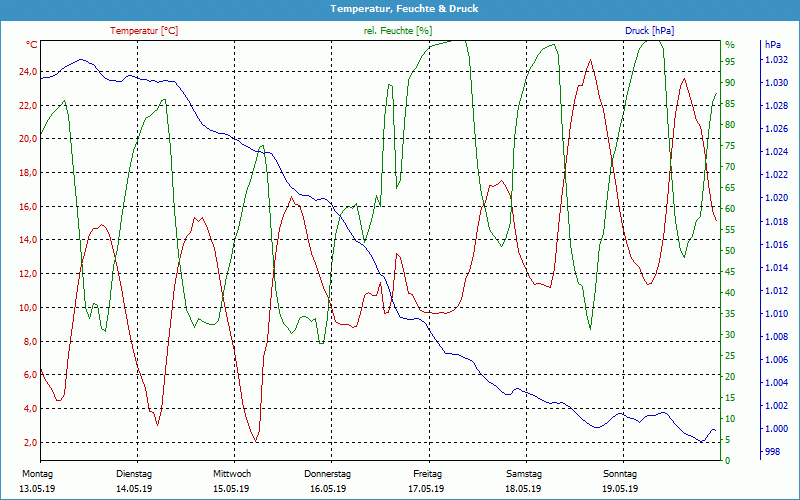The height and width of the screenshot is (500, 800).
Task: Select the 'Samstag' day label
Action: pos(523,474)
